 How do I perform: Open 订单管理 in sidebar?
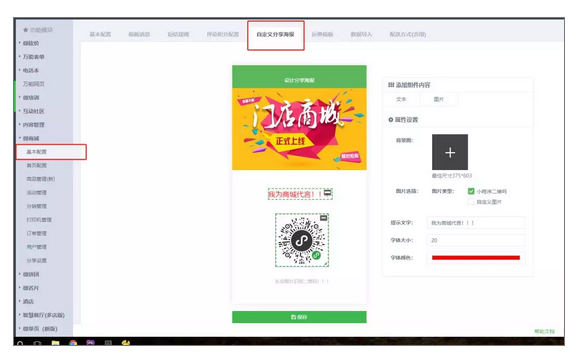tap(36, 234)
